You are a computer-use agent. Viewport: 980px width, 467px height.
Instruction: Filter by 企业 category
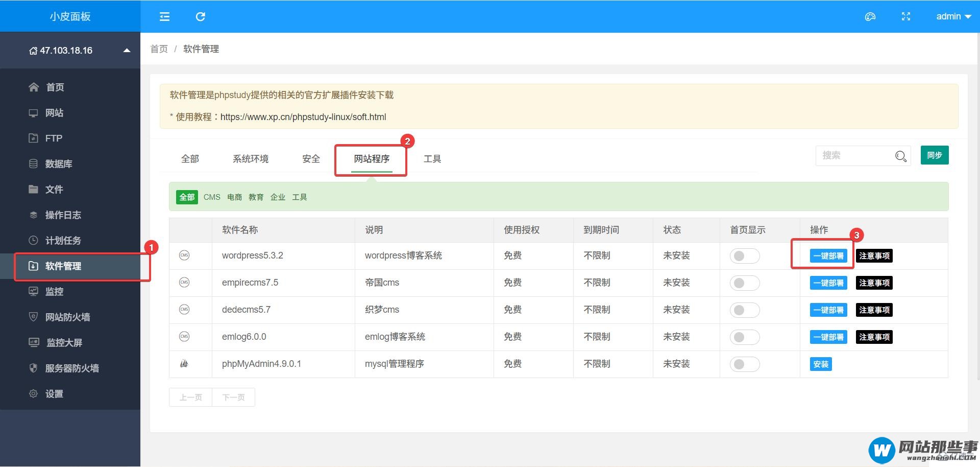point(278,197)
